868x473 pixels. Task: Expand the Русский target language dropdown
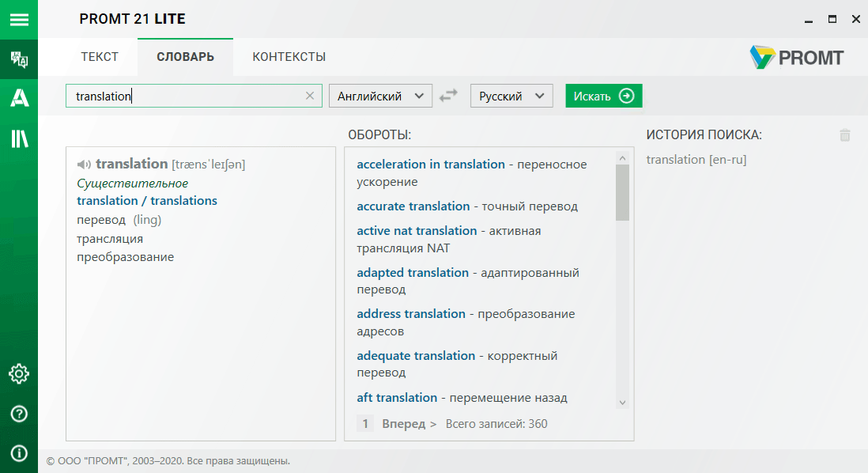coord(511,96)
